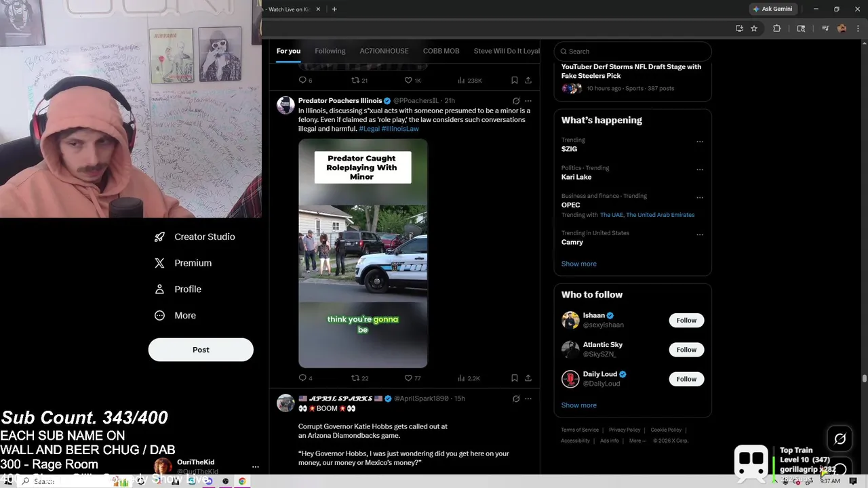Click The United Arab Emirates trend link
The height and width of the screenshot is (488, 868).
point(660,215)
